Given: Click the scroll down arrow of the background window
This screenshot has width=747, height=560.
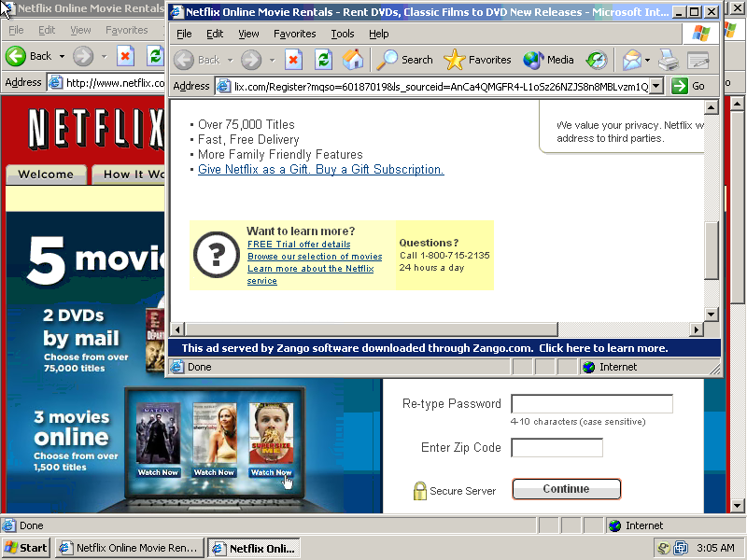Looking at the screenshot, I should [737, 506].
